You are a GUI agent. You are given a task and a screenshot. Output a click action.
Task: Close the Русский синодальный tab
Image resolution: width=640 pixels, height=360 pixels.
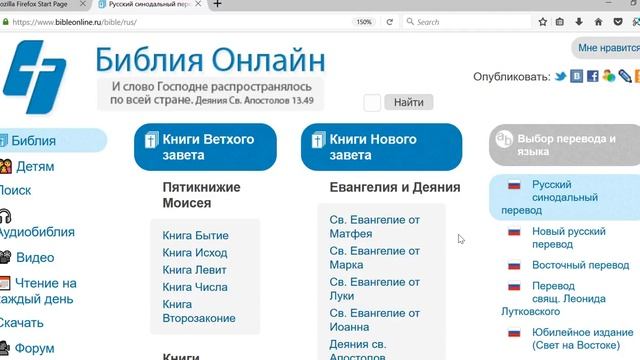[x=198, y=4]
